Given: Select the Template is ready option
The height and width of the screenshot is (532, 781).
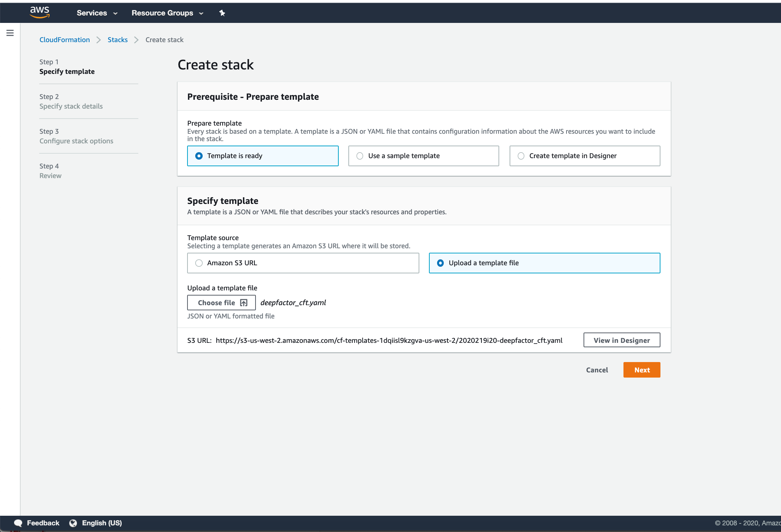Looking at the screenshot, I should click(x=263, y=156).
